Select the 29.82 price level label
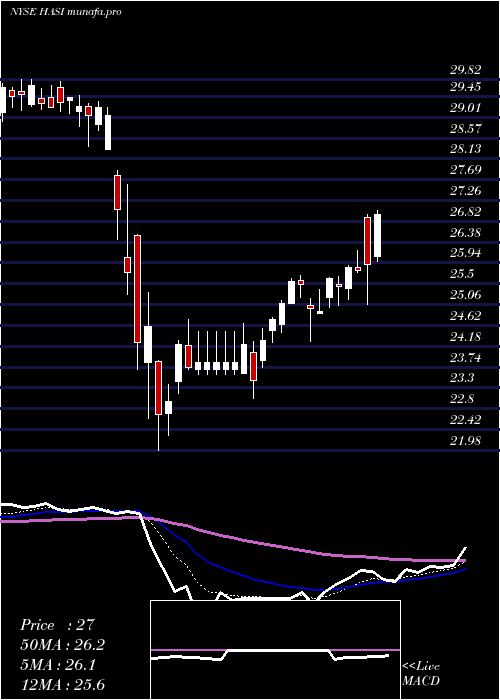Viewport: 500px width, 700px height. pos(466,70)
